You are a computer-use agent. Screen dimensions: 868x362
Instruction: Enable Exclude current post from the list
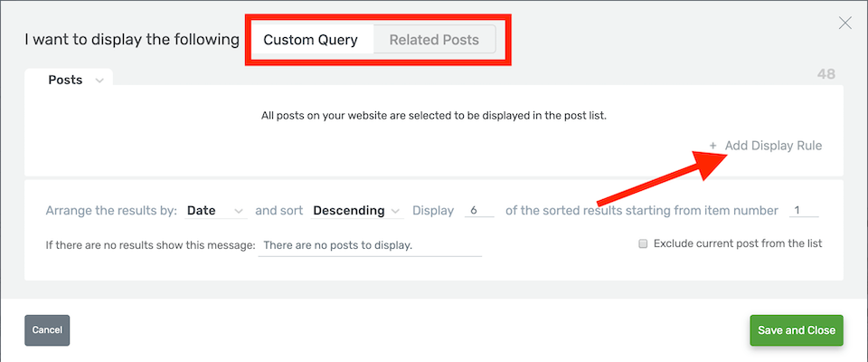click(x=643, y=243)
